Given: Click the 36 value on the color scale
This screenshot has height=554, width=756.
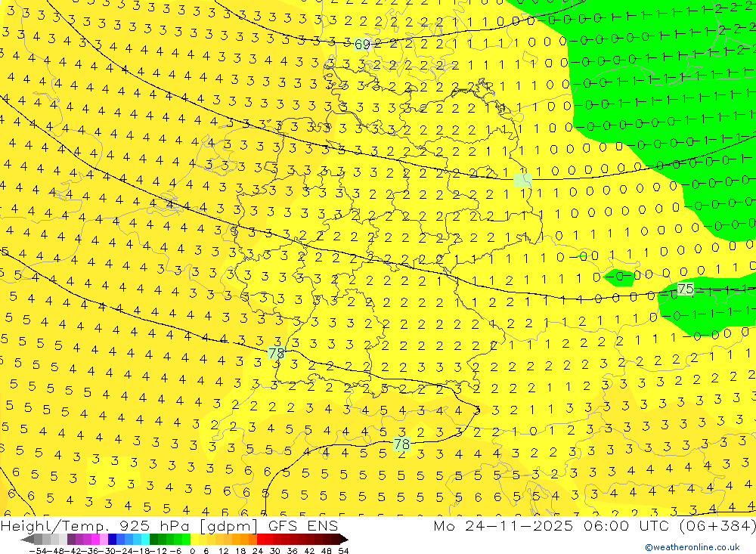Looking at the screenshot, I should point(292,551).
